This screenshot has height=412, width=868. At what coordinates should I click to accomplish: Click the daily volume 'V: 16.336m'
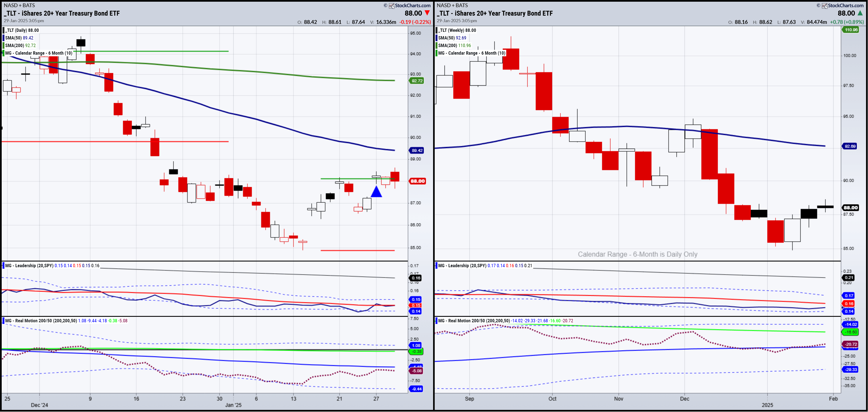tap(383, 22)
